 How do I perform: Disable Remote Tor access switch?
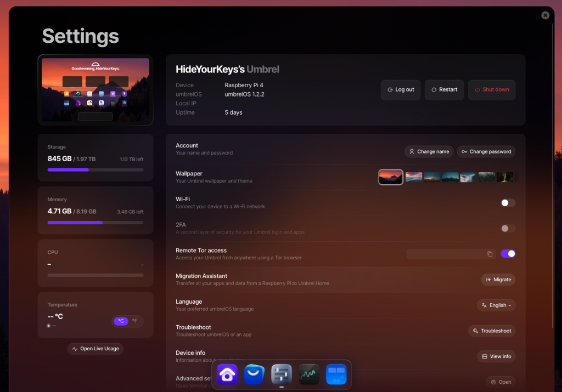point(508,254)
